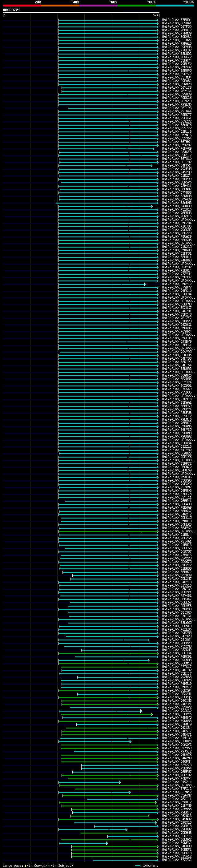Image resolution: width=197 pixels, height=868 pixels.
Task: Select the UniRef100_P14132 label
Action: pyautogui.click(x=176, y=738)
